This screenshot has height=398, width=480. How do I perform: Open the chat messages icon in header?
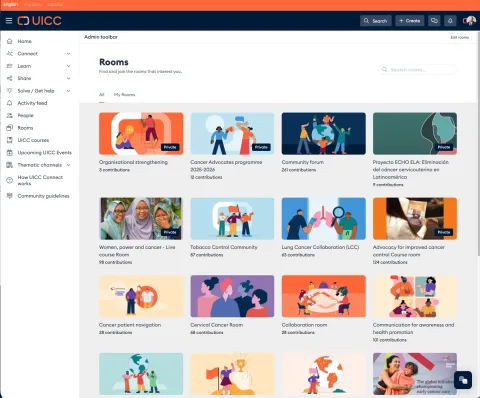pyautogui.click(x=434, y=21)
